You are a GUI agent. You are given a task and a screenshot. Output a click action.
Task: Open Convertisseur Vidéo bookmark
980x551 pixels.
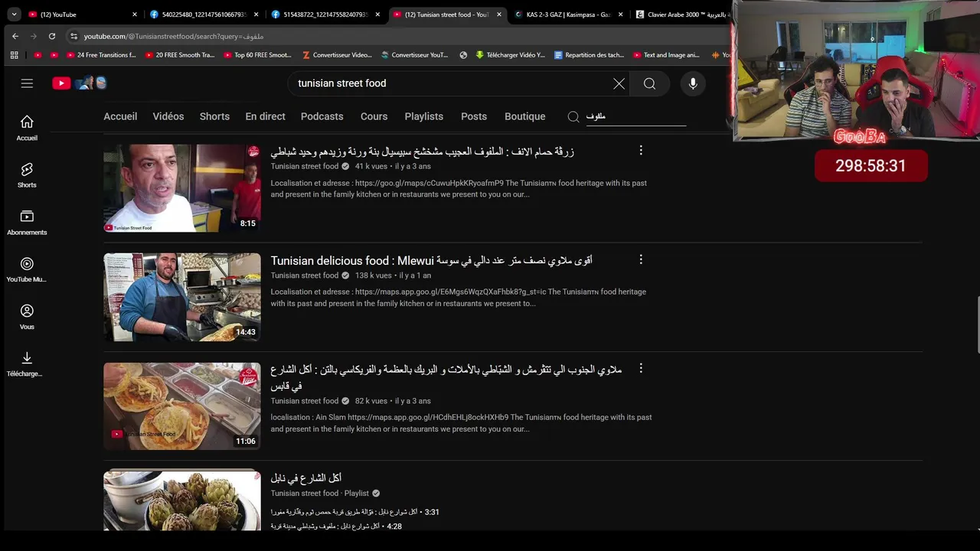coord(337,55)
